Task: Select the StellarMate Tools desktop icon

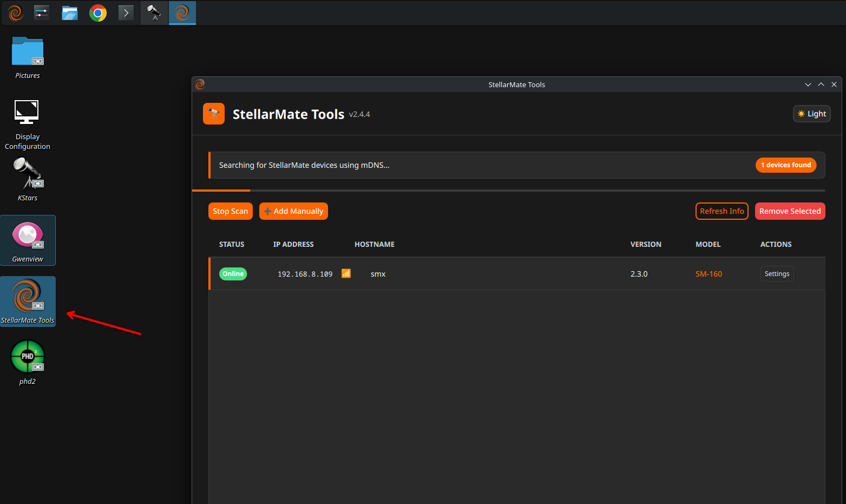Action: coord(28,302)
